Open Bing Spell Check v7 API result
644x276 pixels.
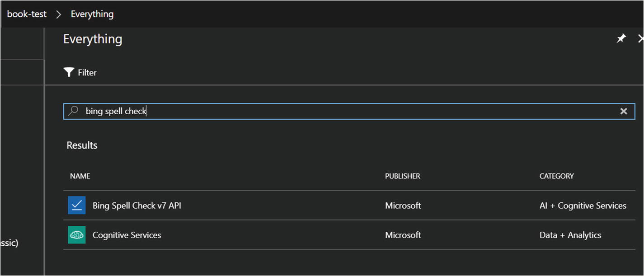[137, 206]
